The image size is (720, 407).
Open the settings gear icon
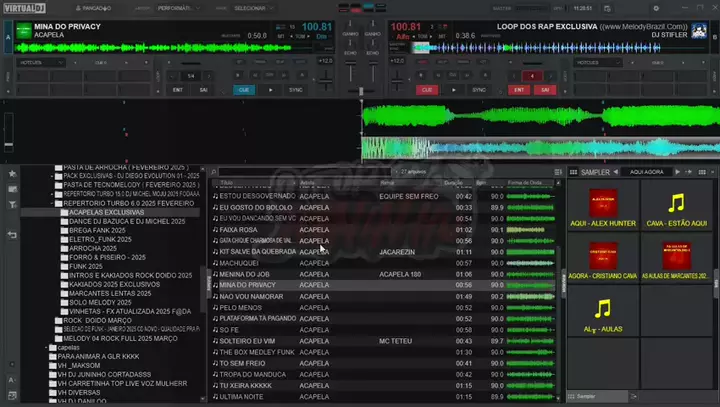656,8
